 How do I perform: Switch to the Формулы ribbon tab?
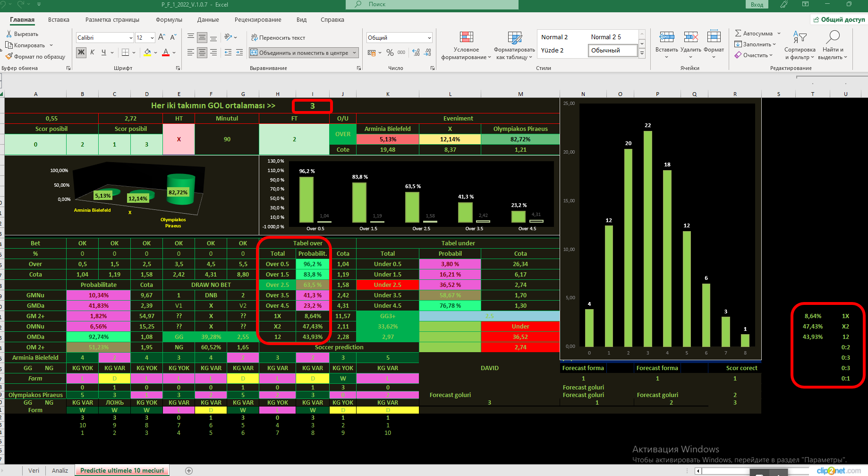[x=169, y=20]
